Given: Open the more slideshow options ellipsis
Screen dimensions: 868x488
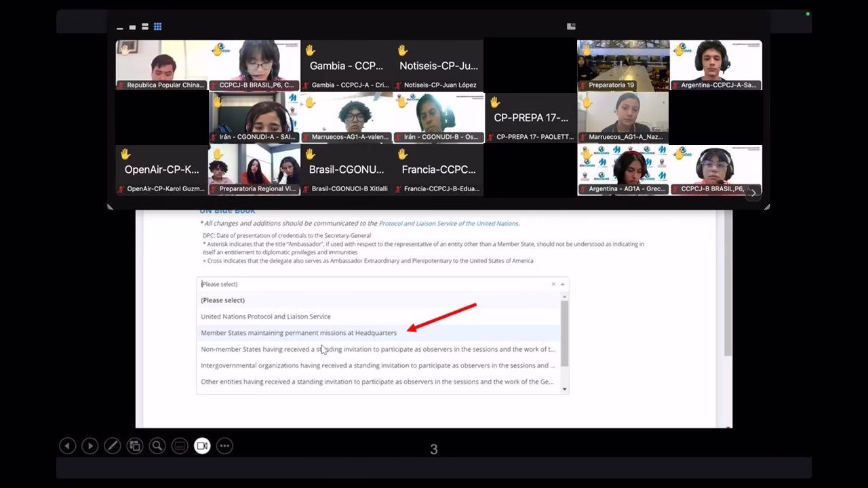Looking at the screenshot, I should pos(224,446).
